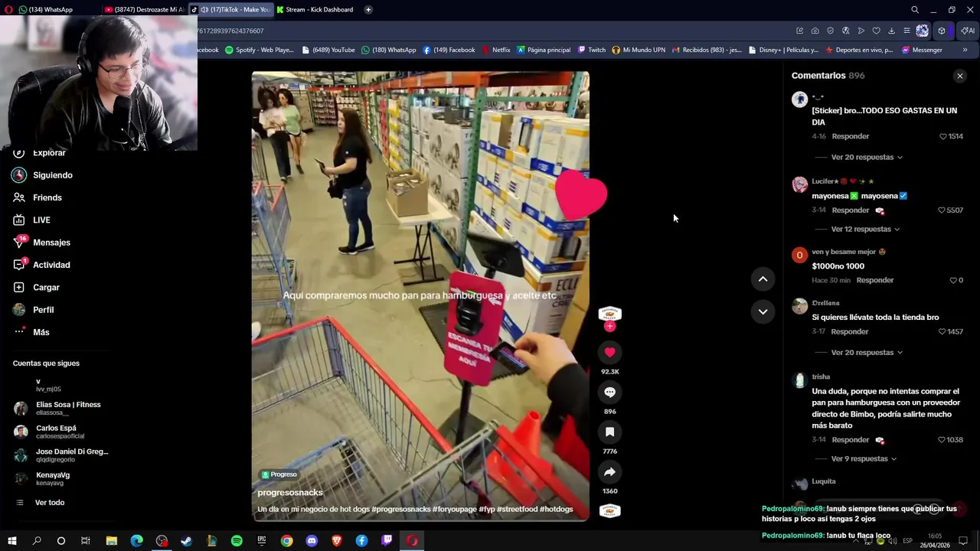Like the TikTok video with heart icon
Image resolution: width=980 pixels, height=551 pixels.
click(x=609, y=352)
